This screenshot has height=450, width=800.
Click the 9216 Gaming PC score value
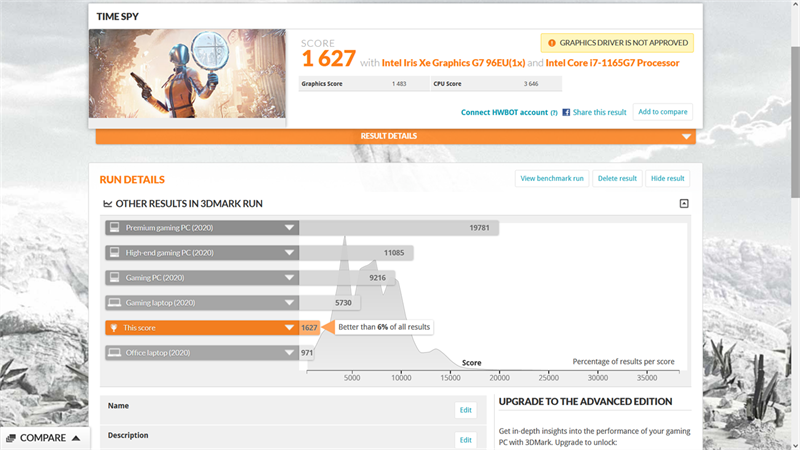(378, 278)
